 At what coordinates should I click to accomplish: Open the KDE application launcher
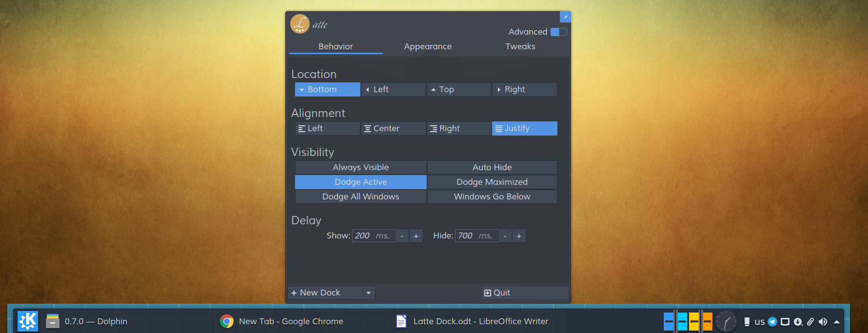(x=28, y=321)
